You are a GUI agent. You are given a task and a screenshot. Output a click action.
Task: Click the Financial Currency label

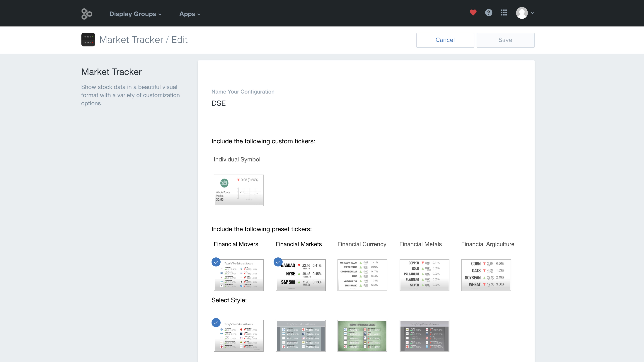pos(362,244)
